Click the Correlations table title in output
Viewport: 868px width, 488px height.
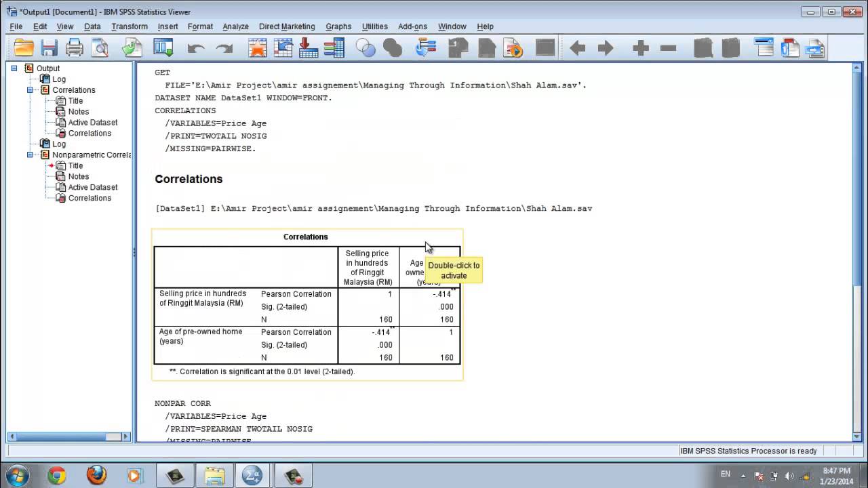coord(306,237)
